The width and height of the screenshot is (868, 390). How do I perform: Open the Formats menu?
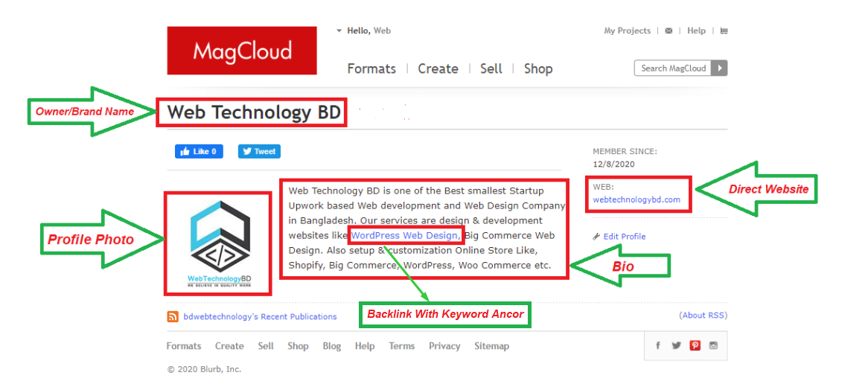(x=371, y=68)
